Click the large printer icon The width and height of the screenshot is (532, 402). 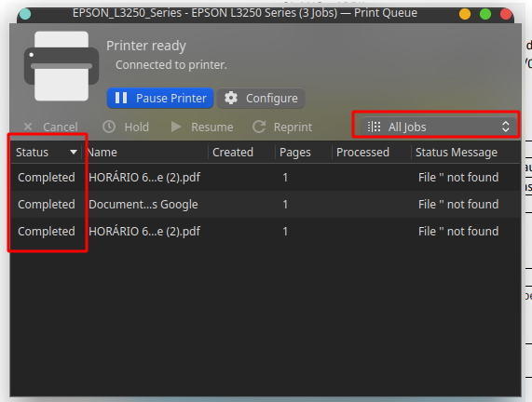(61, 66)
